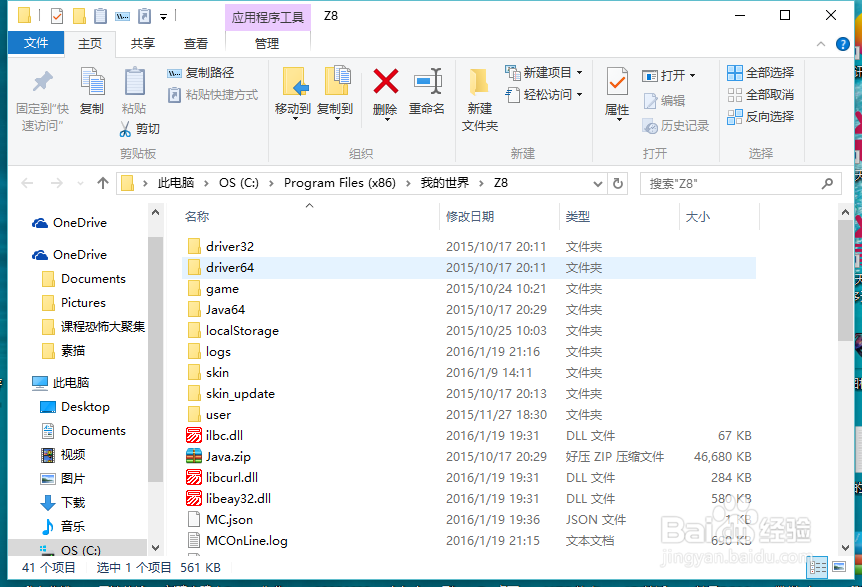
Task: Click OS (C:) breadcrumb in address bar
Action: (239, 183)
